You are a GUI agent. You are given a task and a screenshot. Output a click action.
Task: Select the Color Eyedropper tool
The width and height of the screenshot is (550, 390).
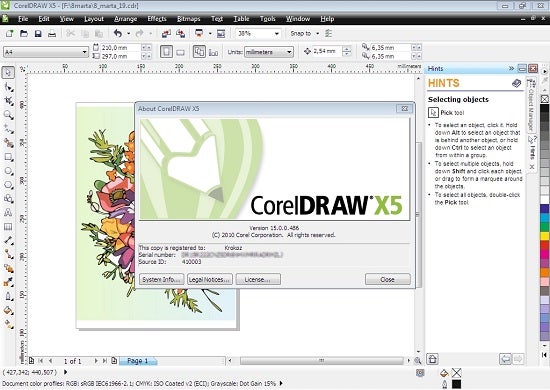pyautogui.click(x=8, y=282)
